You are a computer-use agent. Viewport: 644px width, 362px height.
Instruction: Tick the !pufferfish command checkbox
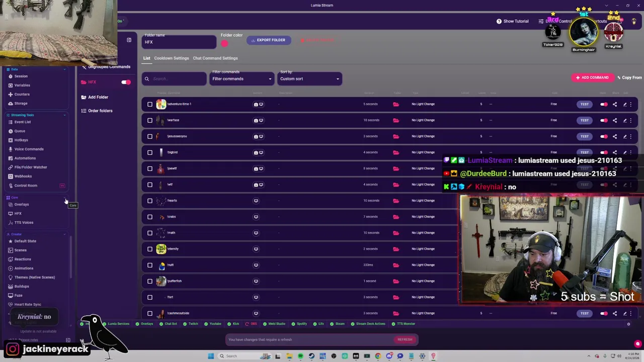[x=150, y=281]
